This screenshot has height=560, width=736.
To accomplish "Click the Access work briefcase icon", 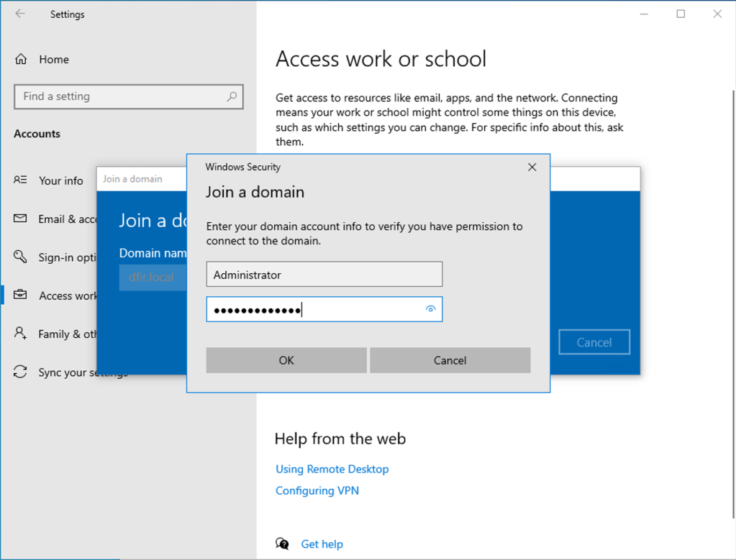I will (x=20, y=295).
